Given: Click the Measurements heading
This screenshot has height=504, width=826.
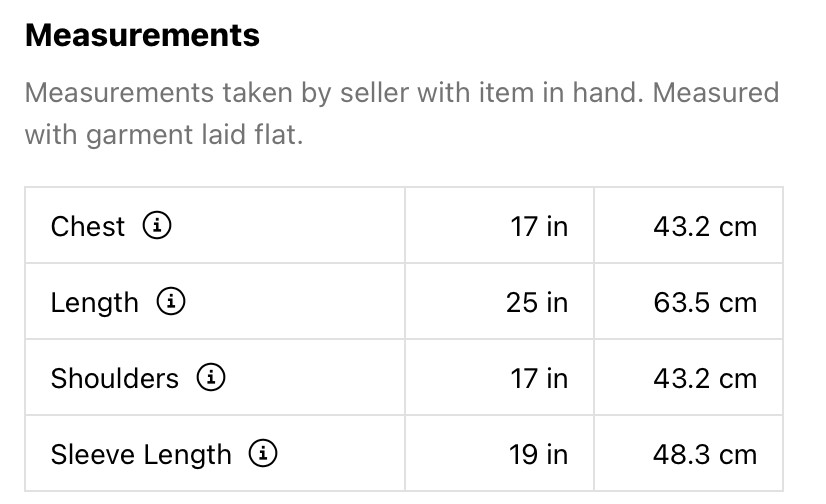Looking at the screenshot, I should point(142,36).
